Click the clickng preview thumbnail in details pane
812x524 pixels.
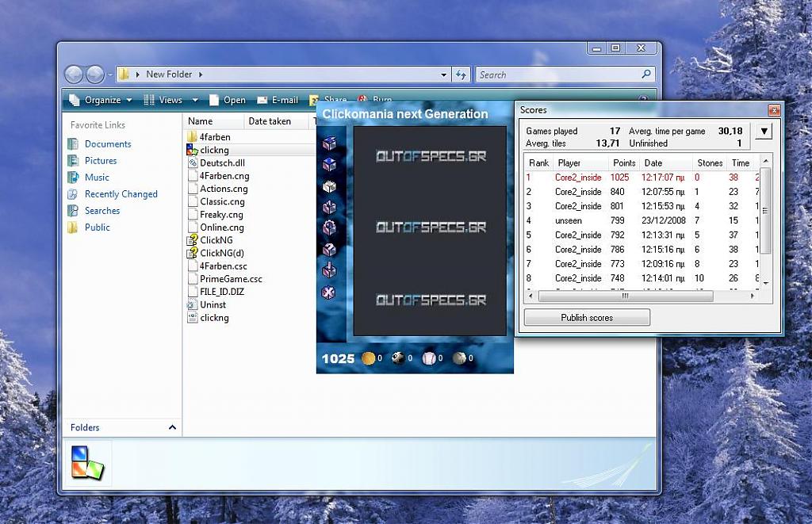point(87,462)
